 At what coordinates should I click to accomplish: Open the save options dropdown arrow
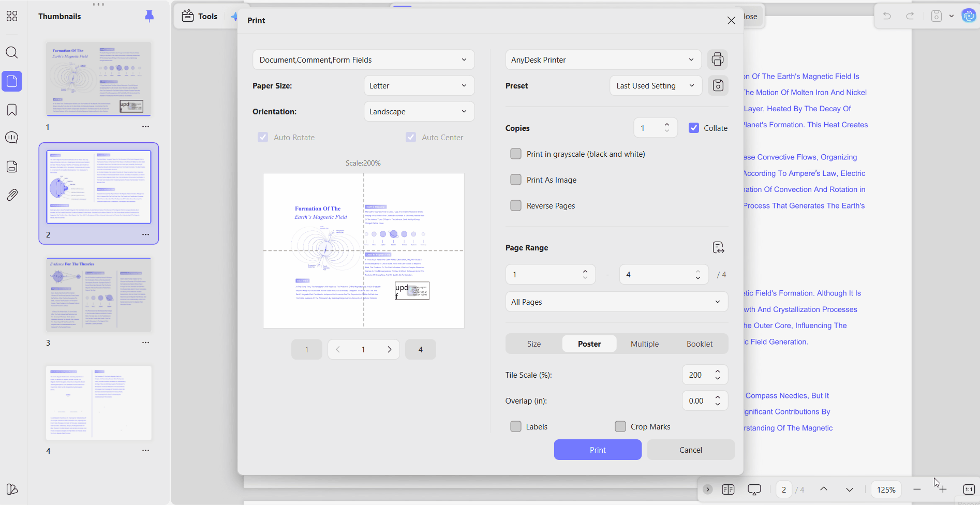coord(952,16)
